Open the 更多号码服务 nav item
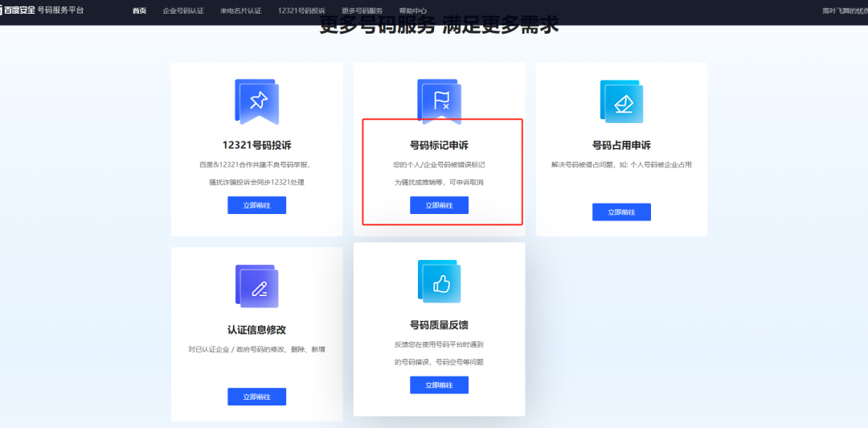The image size is (868, 428). (x=362, y=11)
